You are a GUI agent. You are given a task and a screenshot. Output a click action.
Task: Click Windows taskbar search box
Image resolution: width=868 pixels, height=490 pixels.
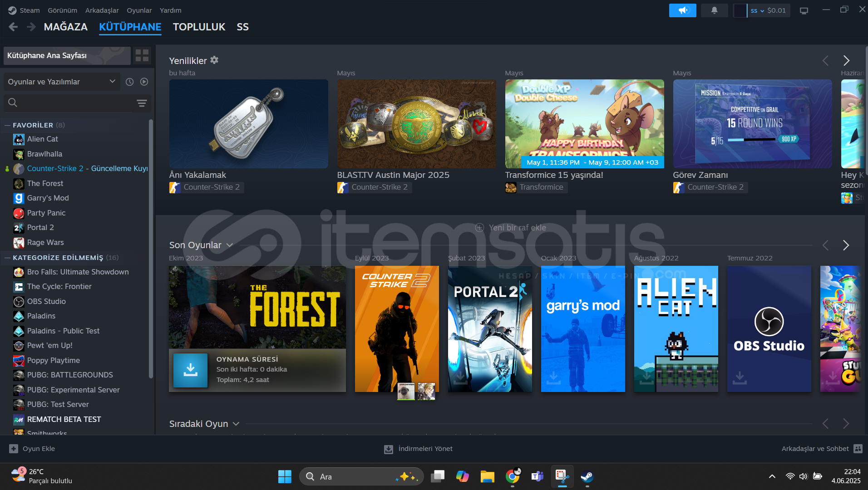click(x=361, y=476)
